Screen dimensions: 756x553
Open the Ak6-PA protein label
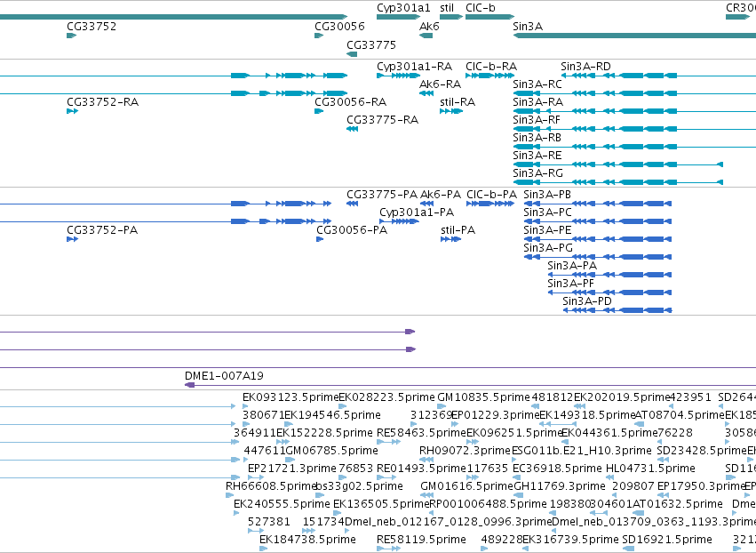(x=441, y=195)
